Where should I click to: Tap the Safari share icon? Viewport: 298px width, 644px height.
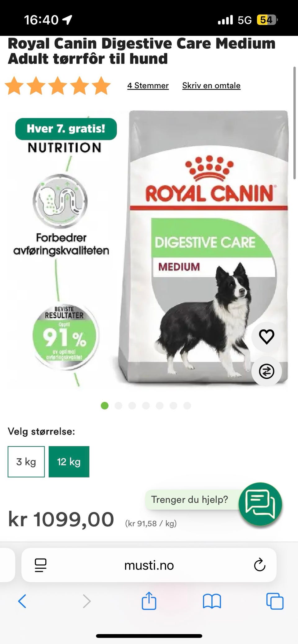(x=149, y=601)
